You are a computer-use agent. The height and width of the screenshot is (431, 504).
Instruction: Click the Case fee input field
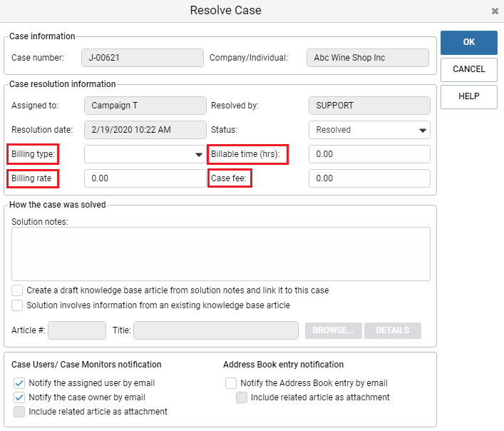point(369,178)
